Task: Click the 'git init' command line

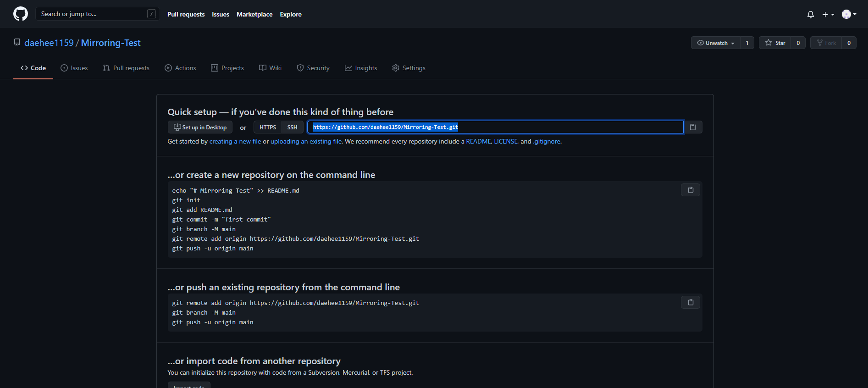Action: [x=186, y=200]
